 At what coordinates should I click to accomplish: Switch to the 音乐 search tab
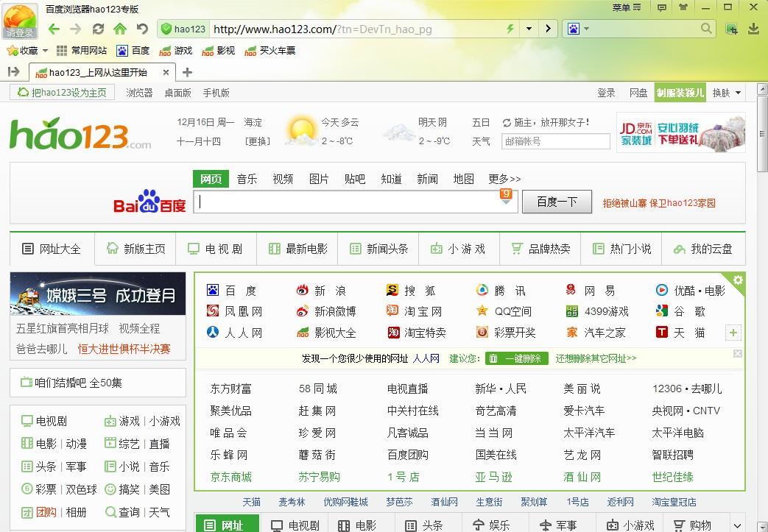(247, 178)
